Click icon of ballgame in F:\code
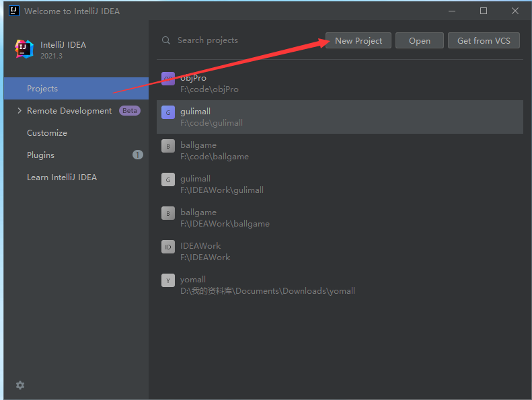Image resolution: width=532 pixels, height=400 pixels. [x=168, y=146]
